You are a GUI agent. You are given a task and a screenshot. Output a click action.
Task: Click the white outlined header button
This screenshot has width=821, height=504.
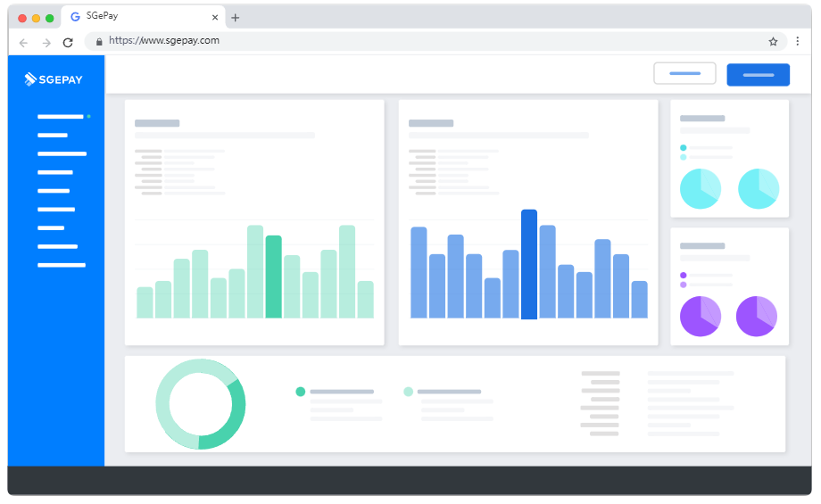coord(684,74)
